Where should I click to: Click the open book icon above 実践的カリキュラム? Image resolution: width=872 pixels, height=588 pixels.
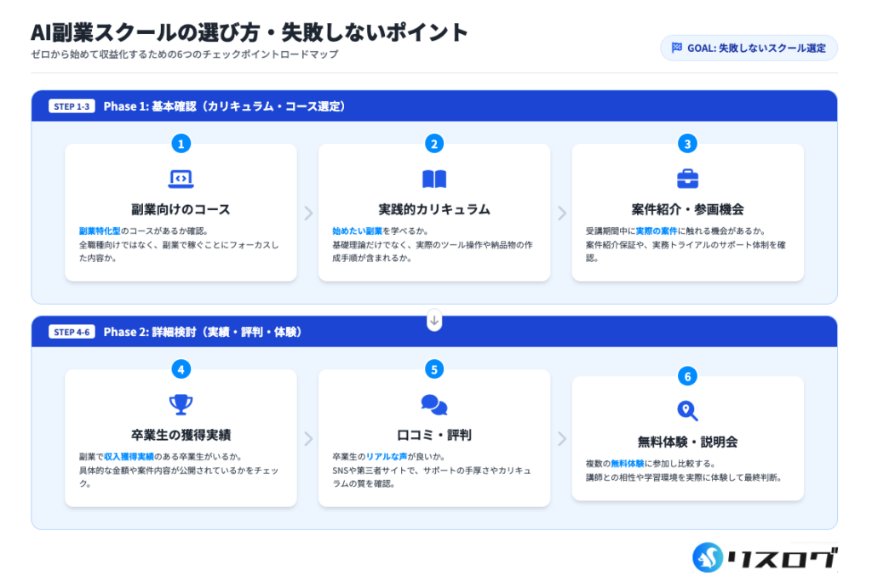point(434,179)
